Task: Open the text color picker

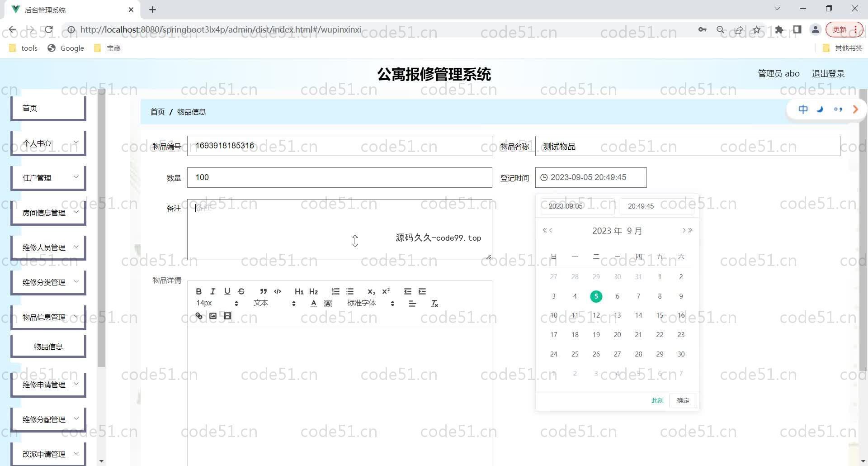Action: pos(314,304)
